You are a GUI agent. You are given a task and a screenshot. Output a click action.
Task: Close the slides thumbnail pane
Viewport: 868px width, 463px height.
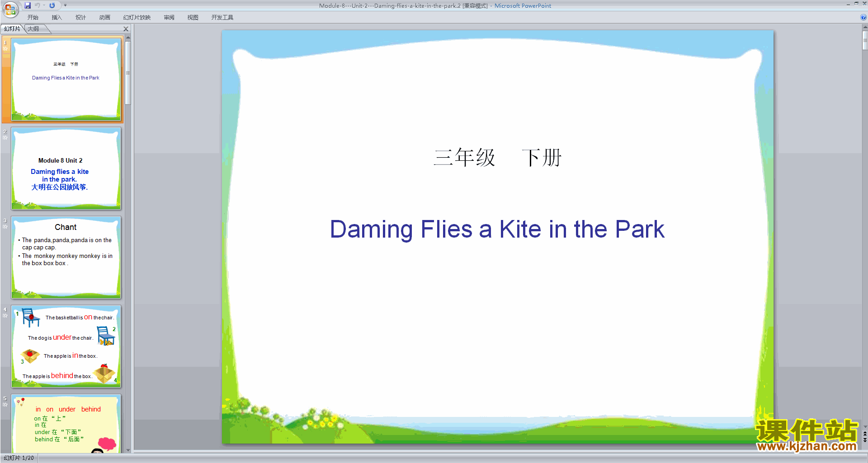tap(126, 29)
